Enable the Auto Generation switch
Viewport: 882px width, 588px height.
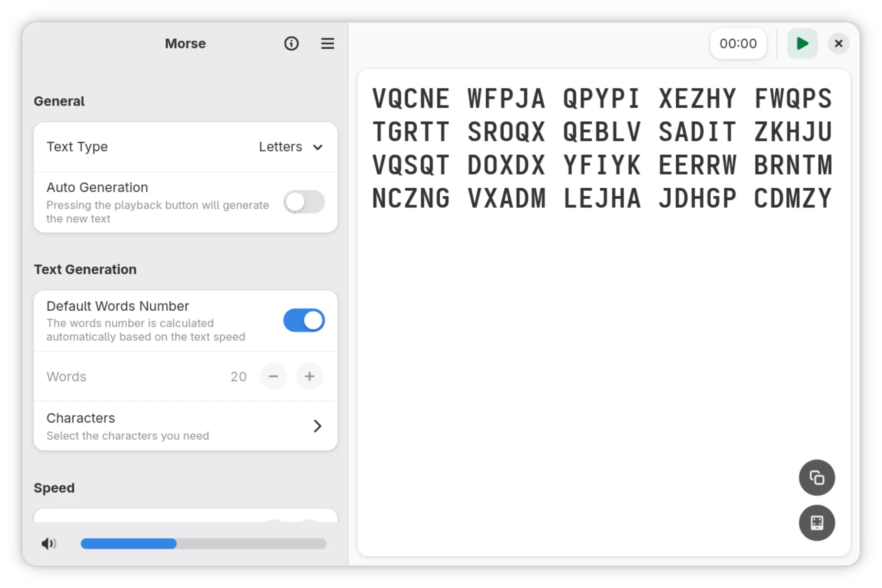304,202
